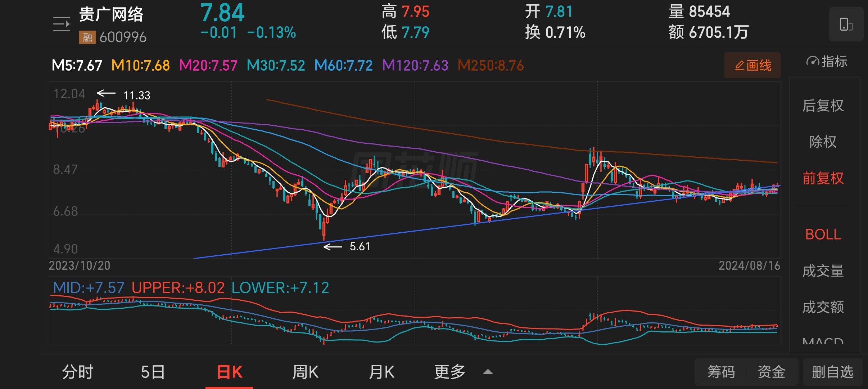The height and width of the screenshot is (389, 868).
Task: Select 除权 ex-rights price mode
Action: point(823,142)
